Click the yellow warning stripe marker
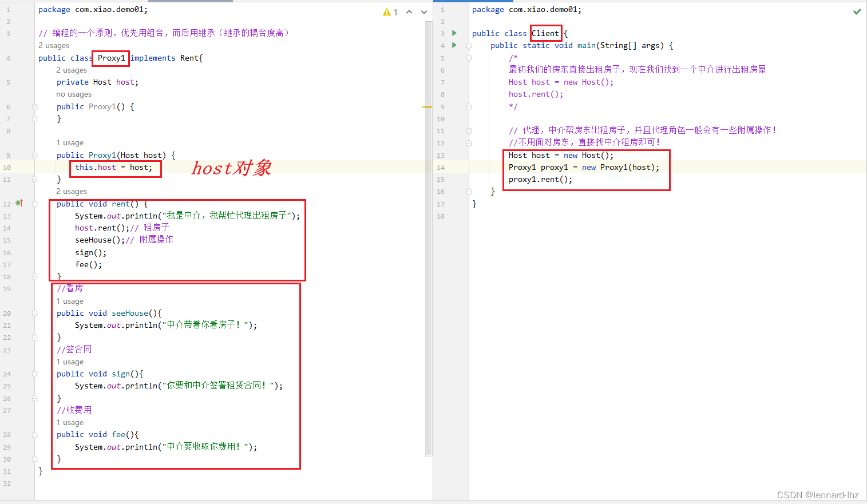 (x=427, y=107)
